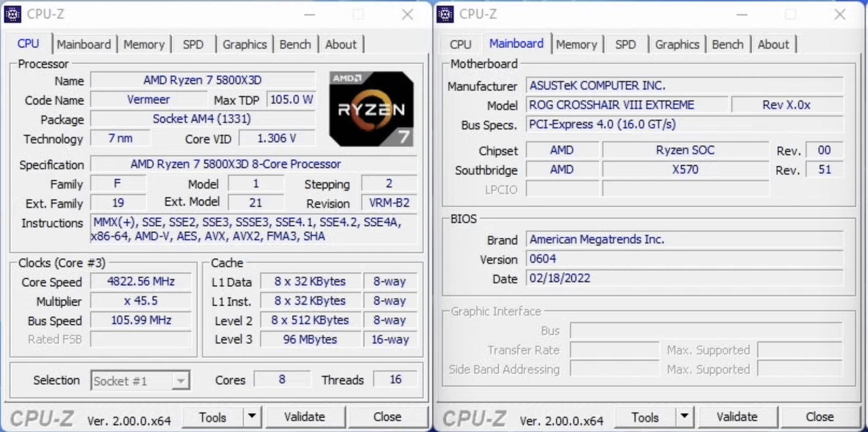Click Tools button in right window
The width and height of the screenshot is (868, 432).
(x=645, y=416)
